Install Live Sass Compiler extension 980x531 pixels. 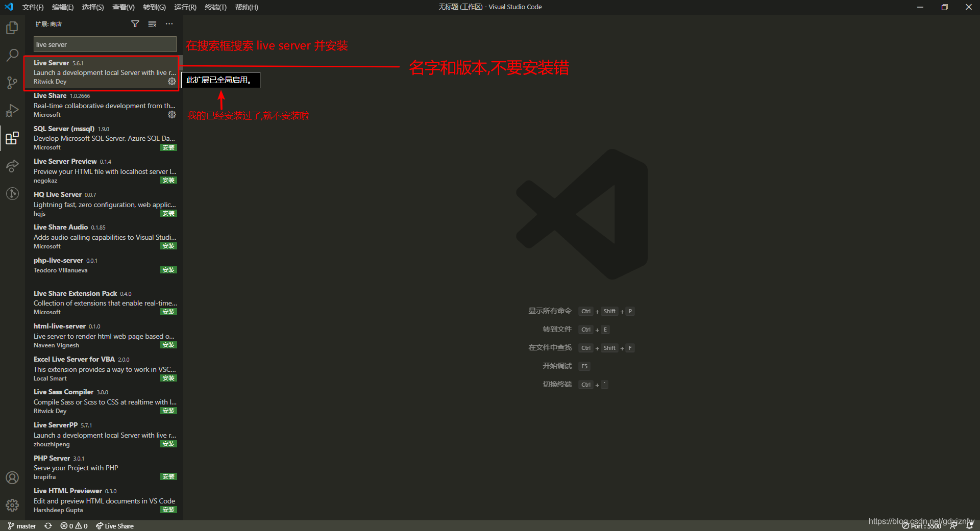click(168, 411)
